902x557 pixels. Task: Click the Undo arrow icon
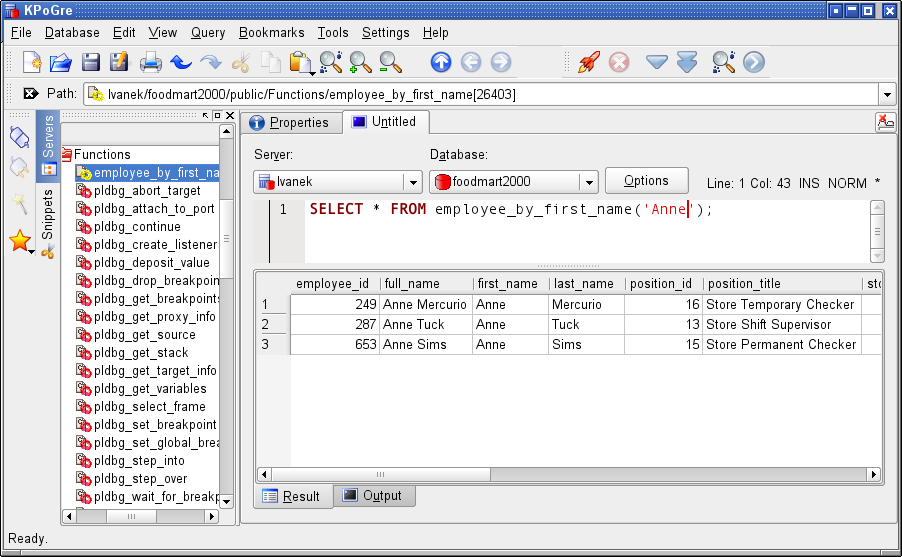pos(181,62)
